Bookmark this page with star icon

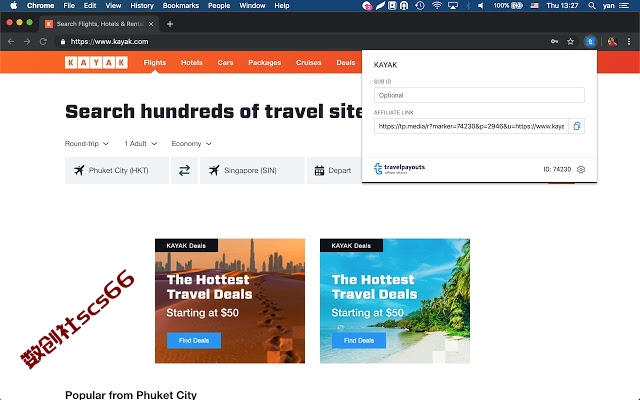pyautogui.click(x=570, y=41)
